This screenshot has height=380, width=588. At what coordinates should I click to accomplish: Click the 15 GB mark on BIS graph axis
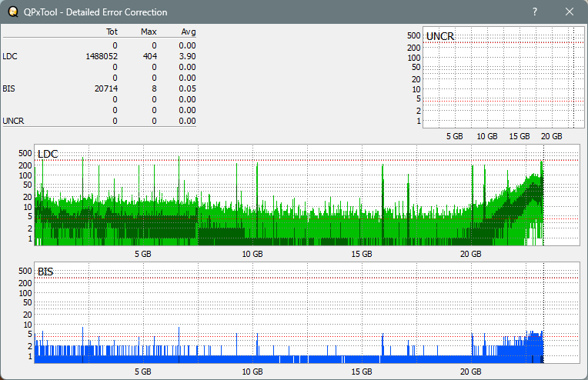tap(361, 371)
